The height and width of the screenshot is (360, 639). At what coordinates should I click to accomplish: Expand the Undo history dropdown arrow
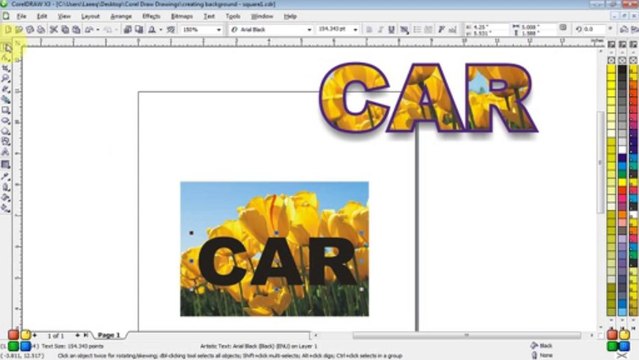pyautogui.click(x=98, y=30)
